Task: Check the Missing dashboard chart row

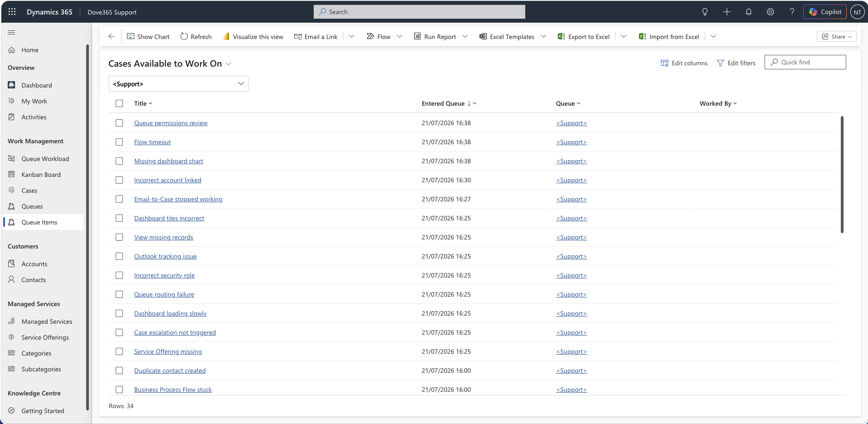Action: pyautogui.click(x=119, y=161)
